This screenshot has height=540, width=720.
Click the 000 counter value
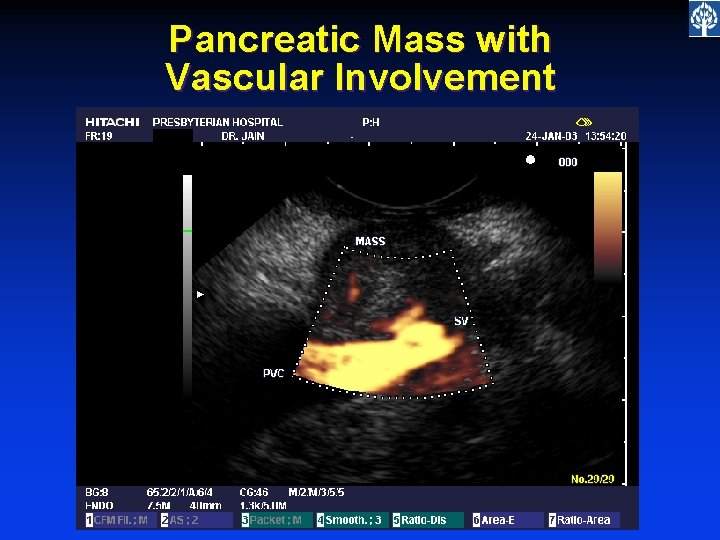point(568,162)
